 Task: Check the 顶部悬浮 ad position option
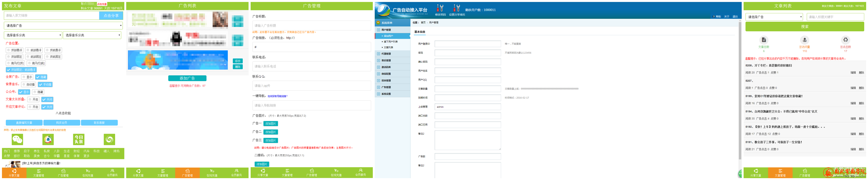click(x=15, y=50)
